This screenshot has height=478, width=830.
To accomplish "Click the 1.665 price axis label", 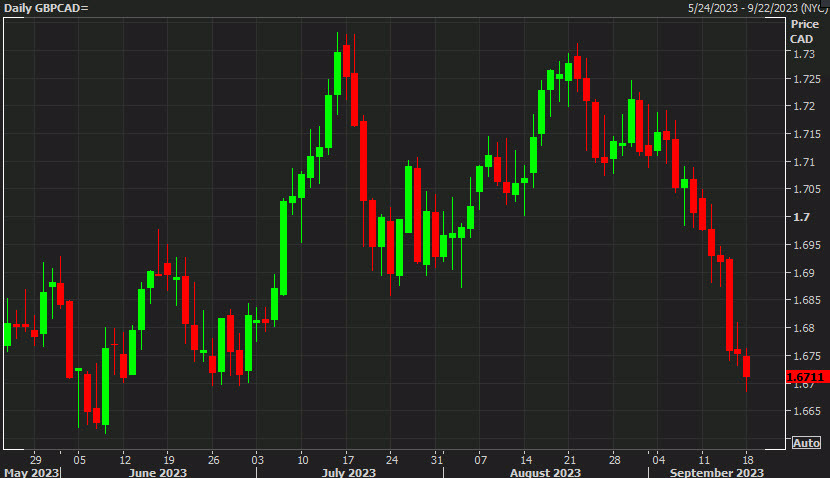I will (807, 411).
